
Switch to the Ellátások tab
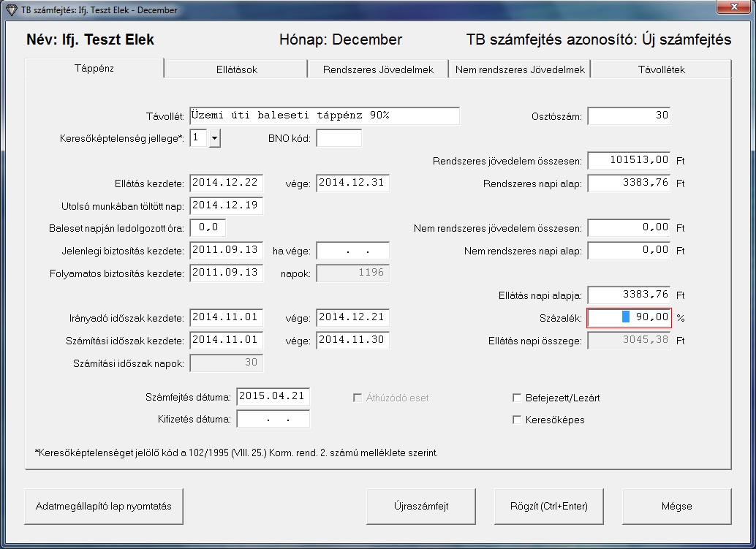235,69
